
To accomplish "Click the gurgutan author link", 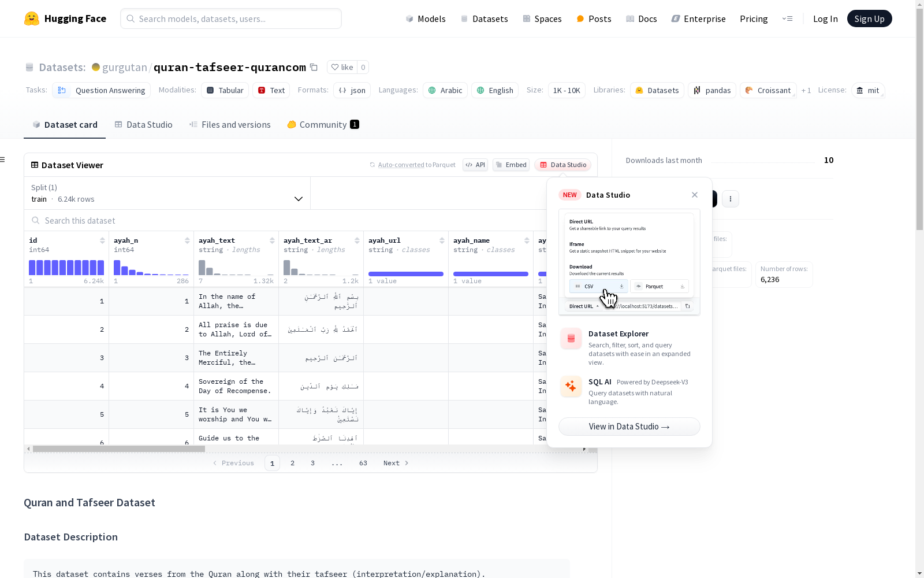I will pos(125,67).
